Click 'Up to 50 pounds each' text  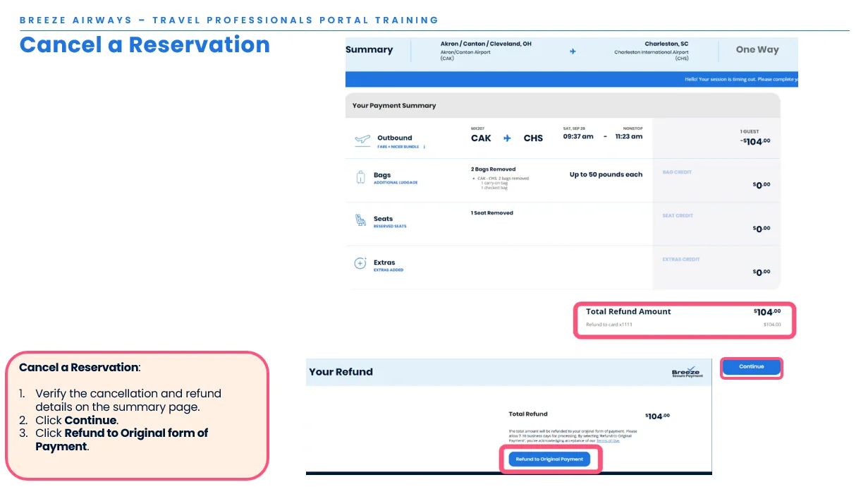(606, 174)
